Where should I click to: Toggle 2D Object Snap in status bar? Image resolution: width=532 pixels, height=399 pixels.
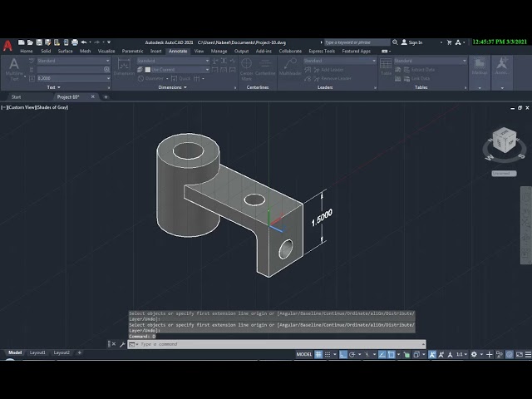(x=392, y=355)
